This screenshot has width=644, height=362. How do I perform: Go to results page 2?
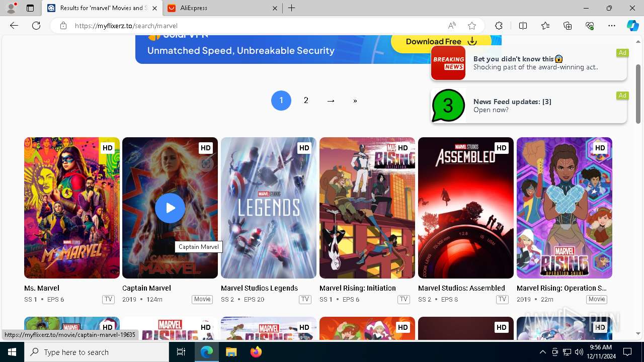(306, 101)
